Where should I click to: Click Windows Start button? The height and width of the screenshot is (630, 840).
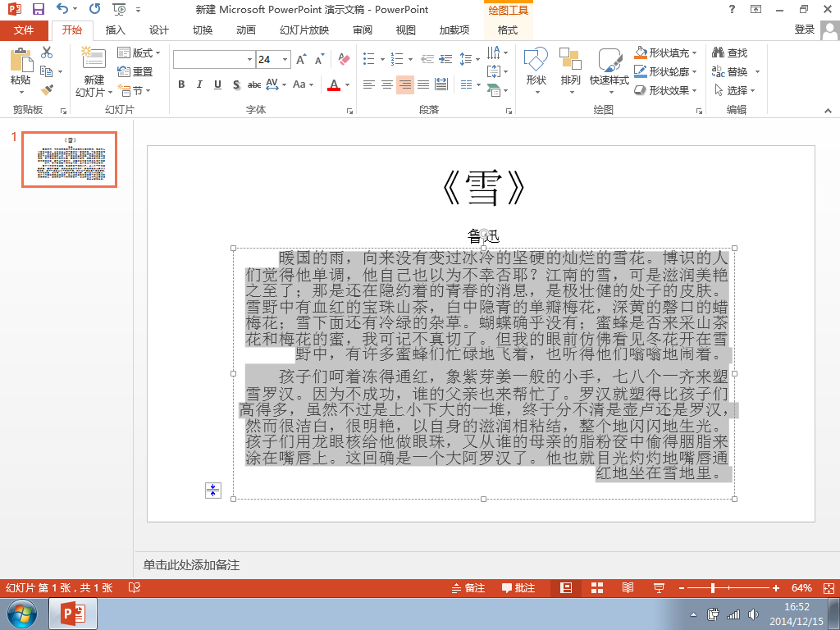[22, 614]
